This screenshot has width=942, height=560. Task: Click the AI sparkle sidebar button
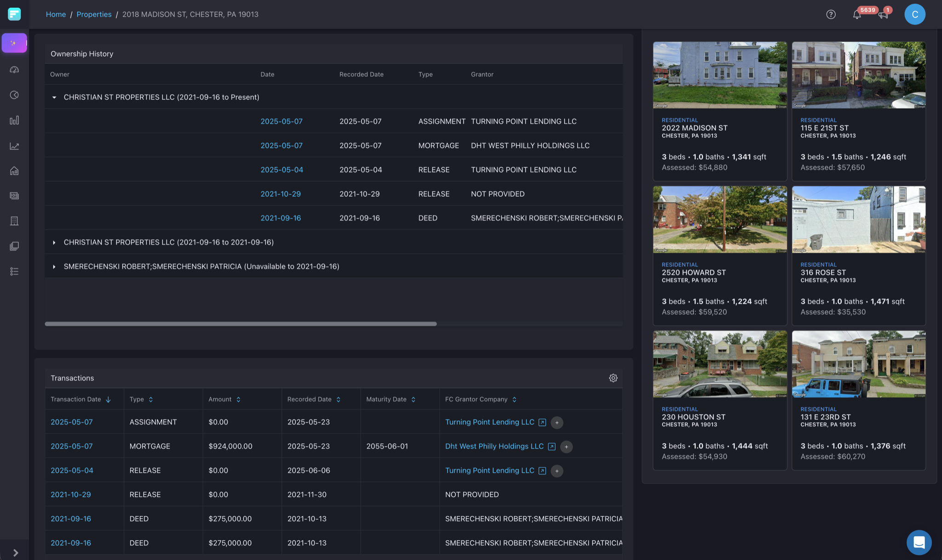coord(14,43)
